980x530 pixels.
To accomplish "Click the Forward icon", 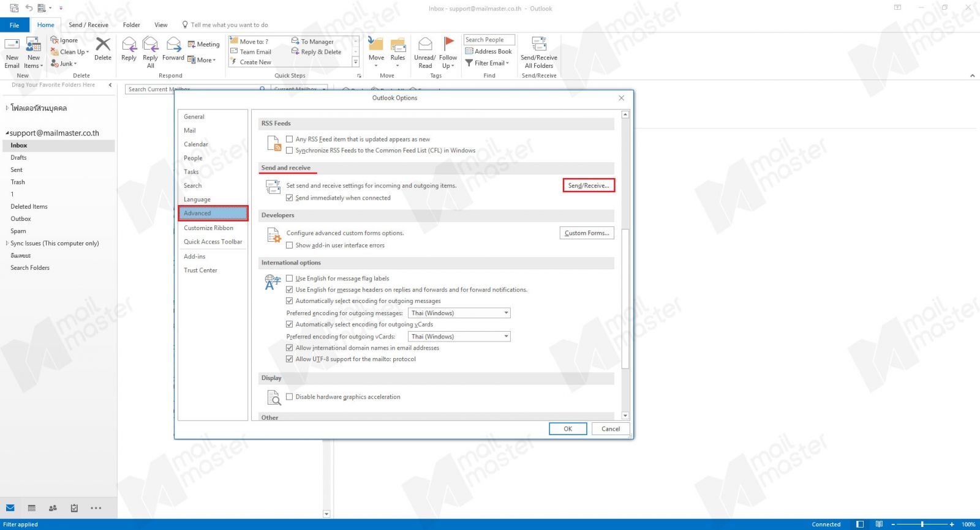I will (x=173, y=44).
